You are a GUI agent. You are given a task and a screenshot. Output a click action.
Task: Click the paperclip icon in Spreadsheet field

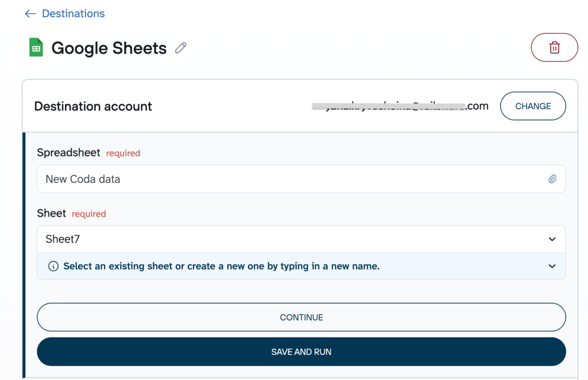click(552, 179)
